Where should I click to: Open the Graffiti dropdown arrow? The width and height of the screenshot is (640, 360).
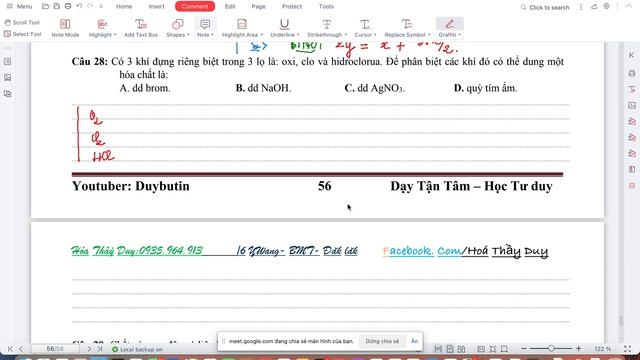coord(460,35)
